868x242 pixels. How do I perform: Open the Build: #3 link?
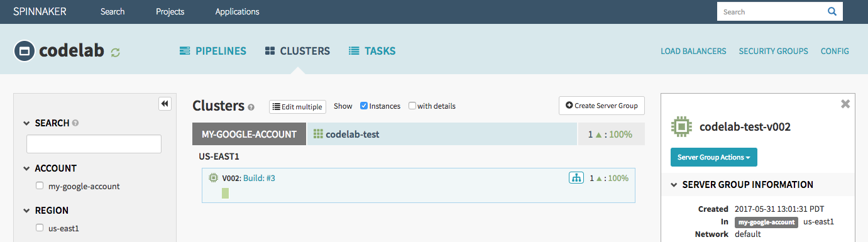point(259,178)
